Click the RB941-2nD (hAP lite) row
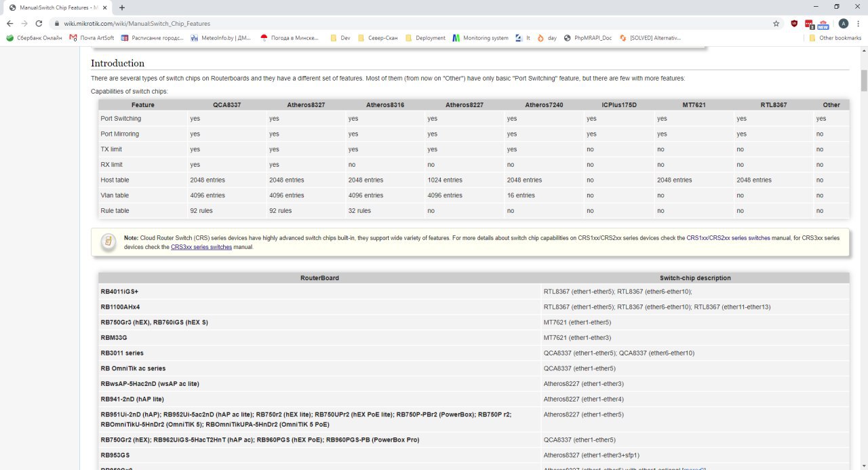Image resolution: width=868 pixels, height=470 pixels. pyautogui.click(x=473, y=399)
